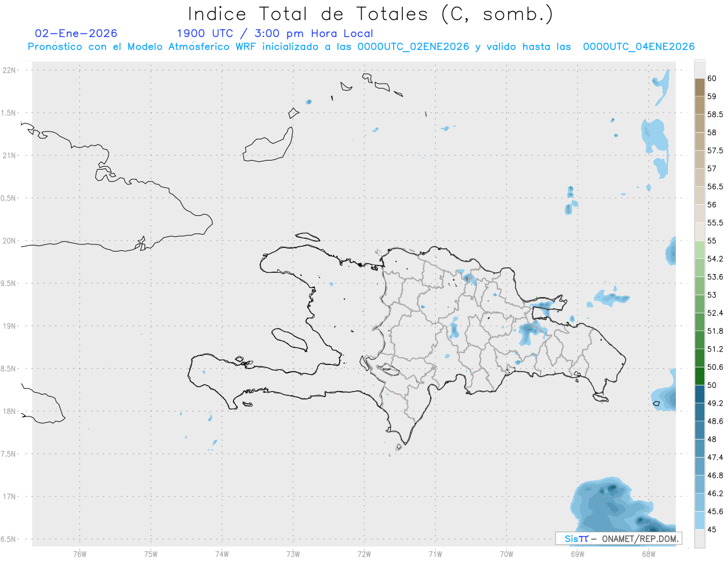Click the 70W longitude axis label
Viewport: 728px width, 562px height.
pyautogui.click(x=507, y=554)
